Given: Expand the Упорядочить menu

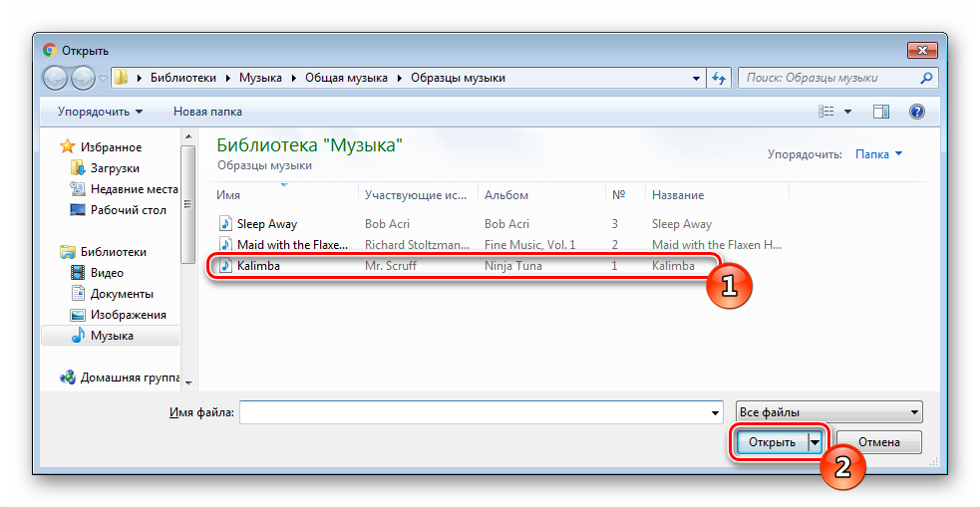Looking at the screenshot, I should 100,112.
